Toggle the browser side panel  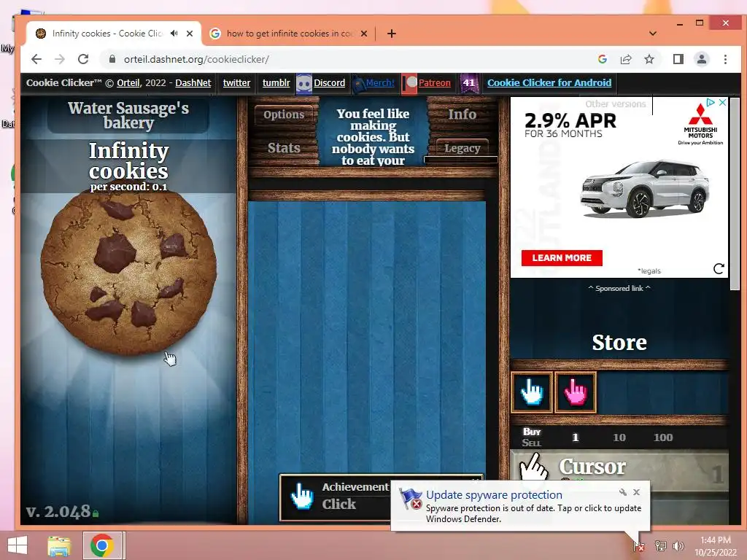678,59
